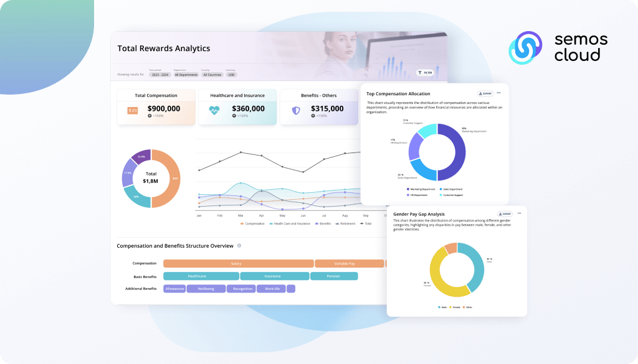Select the Work-life bar in Additional Benefits

click(x=271, y=289)
